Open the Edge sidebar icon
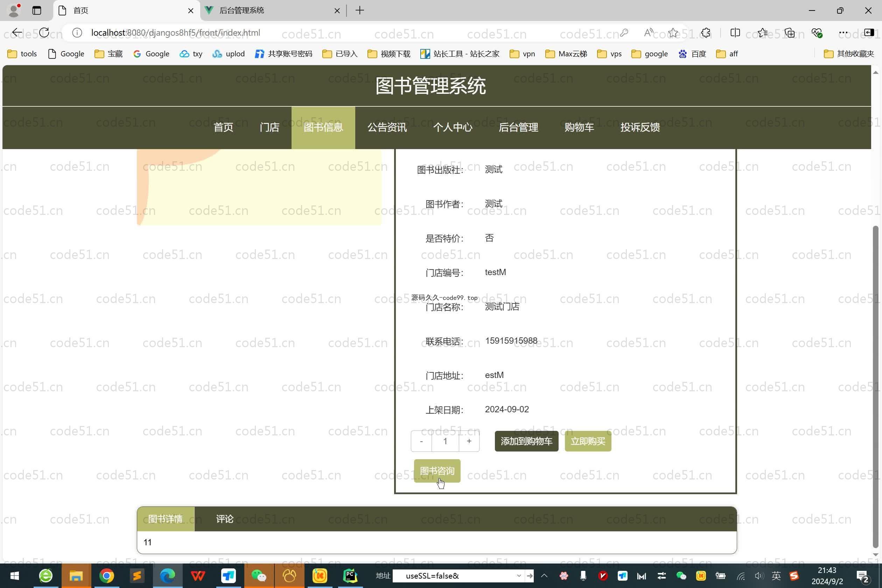The height and width of the screenshot is (588, 882). (x=868, y=33)
